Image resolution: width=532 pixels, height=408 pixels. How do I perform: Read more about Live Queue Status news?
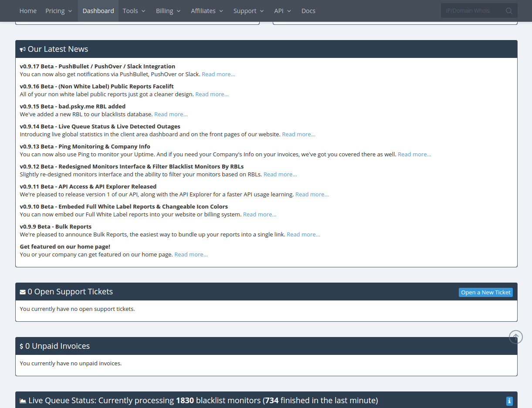point(298,135)
